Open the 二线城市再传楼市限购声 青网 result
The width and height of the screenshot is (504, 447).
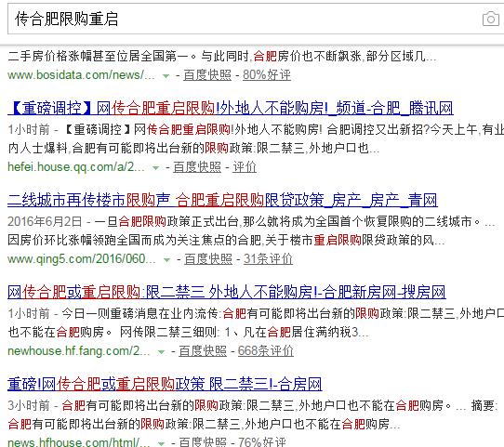222,200
